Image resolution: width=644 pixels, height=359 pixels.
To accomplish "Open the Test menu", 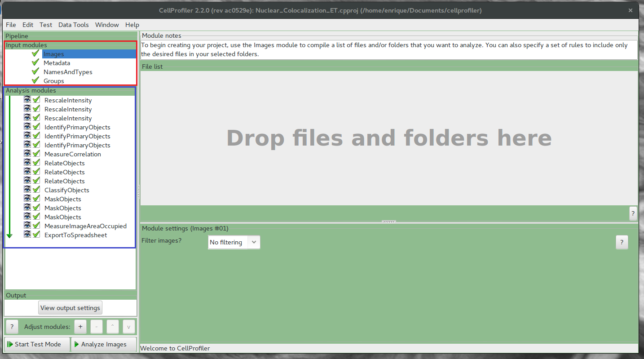I will pyautogui.click(x=46, y=25).
